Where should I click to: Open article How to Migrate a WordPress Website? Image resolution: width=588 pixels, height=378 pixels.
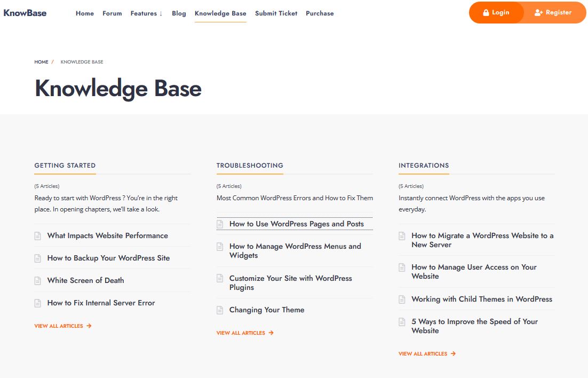[482, 240]
